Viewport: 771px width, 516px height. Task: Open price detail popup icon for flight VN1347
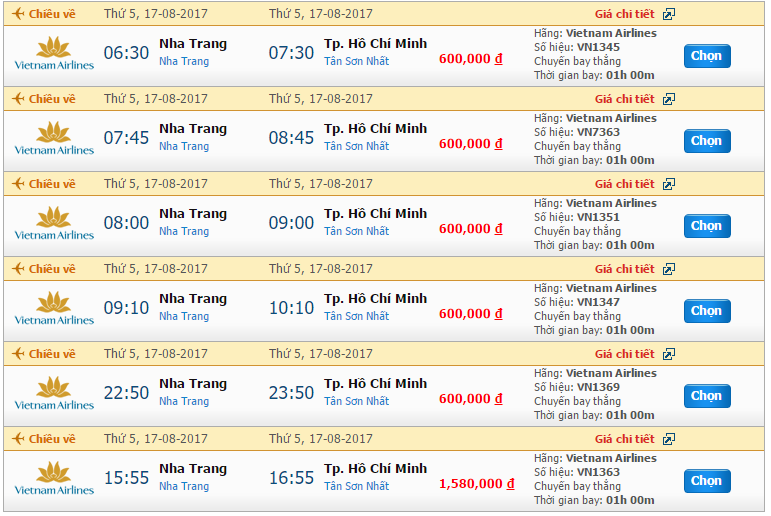(669, 269)
